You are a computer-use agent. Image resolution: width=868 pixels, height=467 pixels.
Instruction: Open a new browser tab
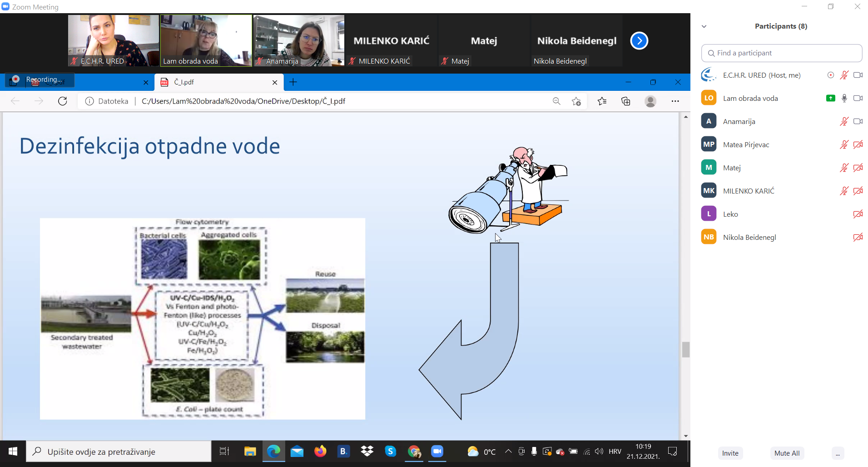click(x=293, y=82)
